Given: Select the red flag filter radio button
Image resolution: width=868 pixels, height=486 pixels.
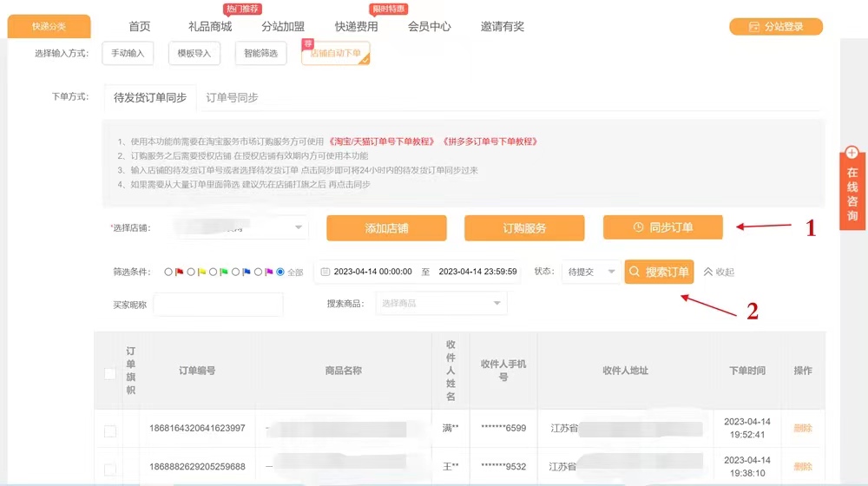Looking at the screenshot, I should [168, 272].
